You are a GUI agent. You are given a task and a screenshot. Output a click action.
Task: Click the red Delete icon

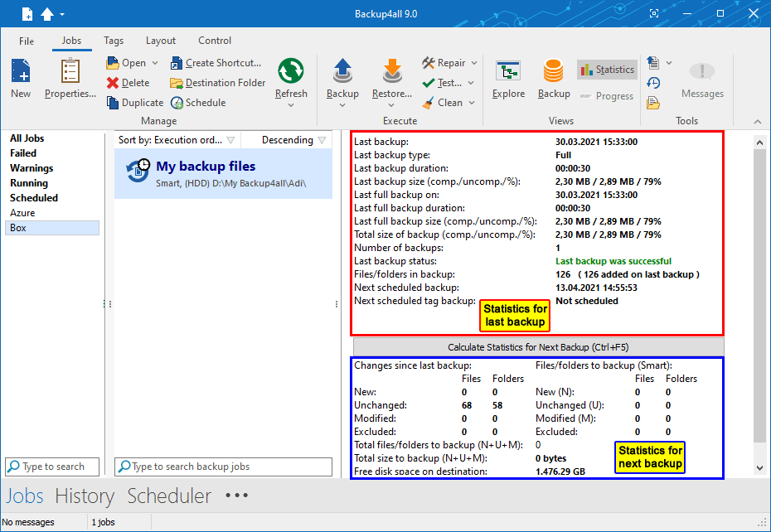pyautogui.click(x=113, y=83)
